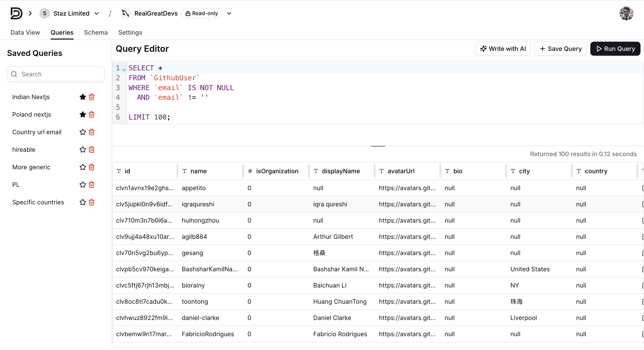Image resolution: width=644 pixels, height=350 pixels.
Task: Click trash icon next to Specific countries
Action: click(92, 202)
